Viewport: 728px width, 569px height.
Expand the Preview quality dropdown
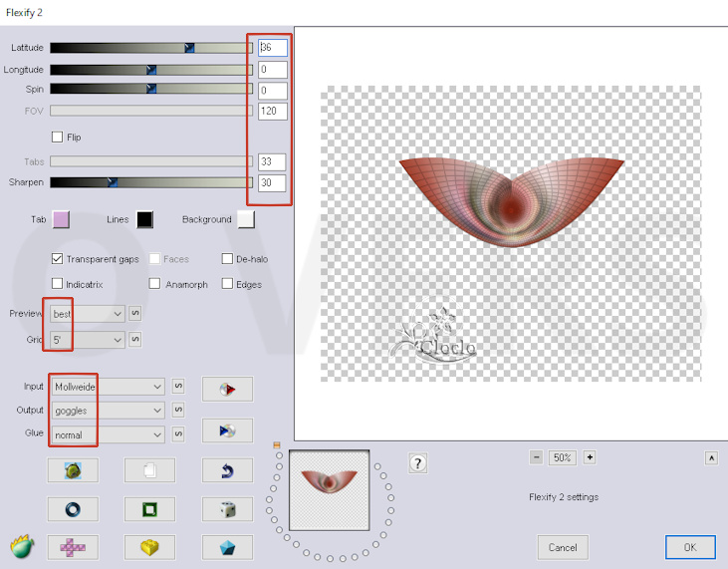88,314
